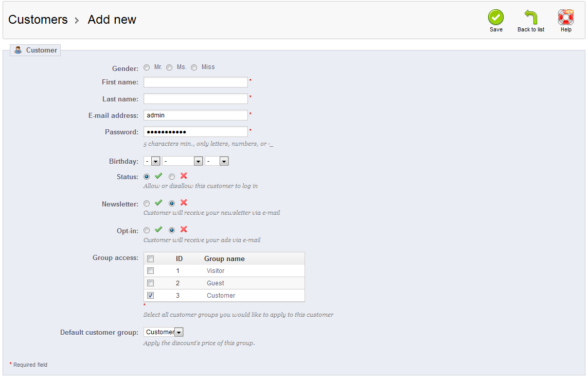The height and width of the screenshot is (377, 588).
Task: Select the Miss gender radio button
Action: (x=194, y=67)
